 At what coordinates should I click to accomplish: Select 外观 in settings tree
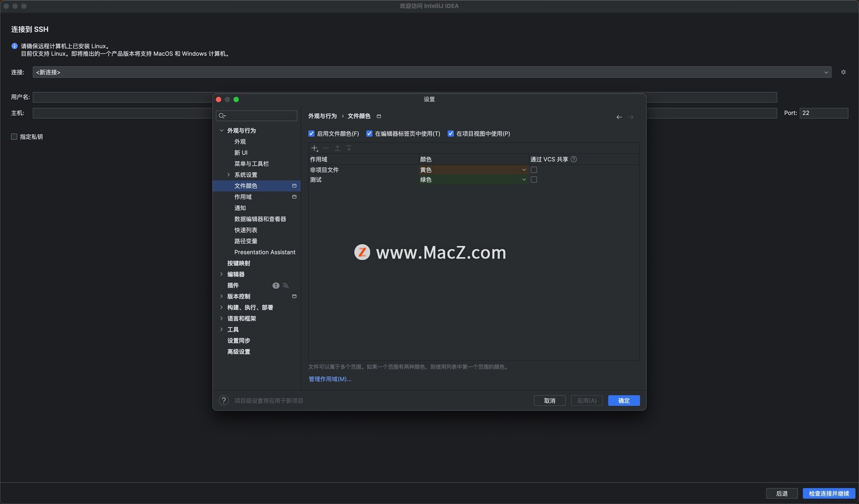240,142
